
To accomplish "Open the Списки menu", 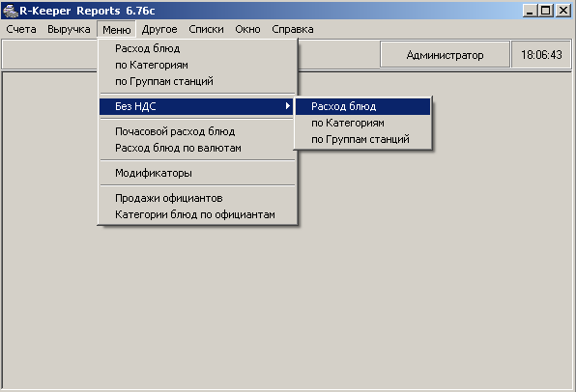I will pyautogui.click(x=206, y=29).
